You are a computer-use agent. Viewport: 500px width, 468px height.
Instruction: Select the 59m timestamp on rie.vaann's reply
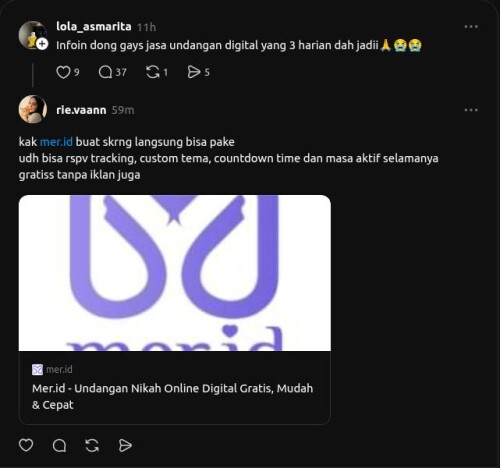click(x=123, y=110)
